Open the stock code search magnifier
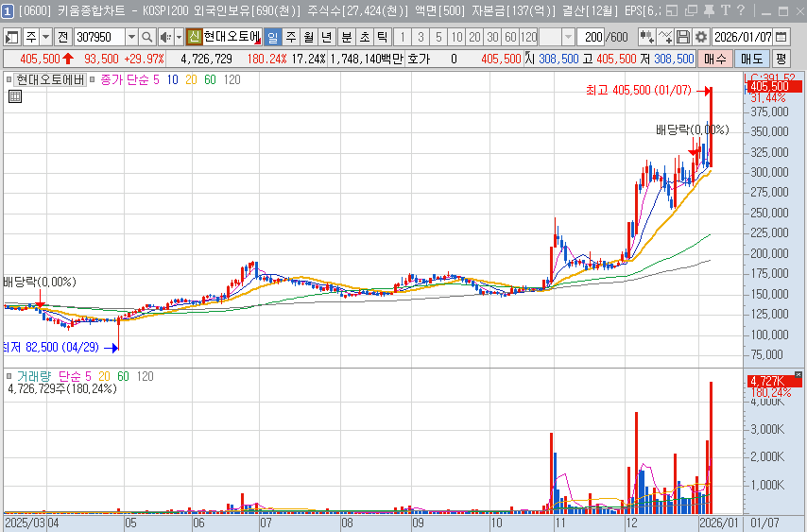The image size is (807, 532). tap(147, 37)
